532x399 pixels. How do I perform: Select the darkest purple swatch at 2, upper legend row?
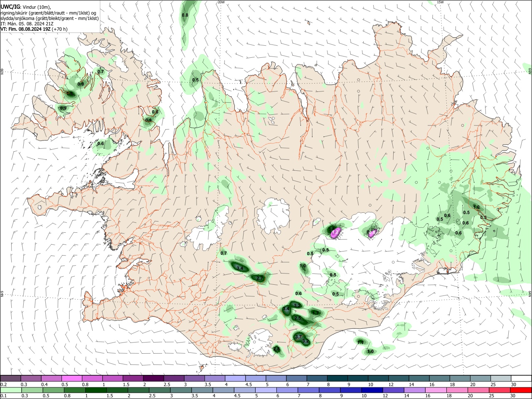(153, 378)
